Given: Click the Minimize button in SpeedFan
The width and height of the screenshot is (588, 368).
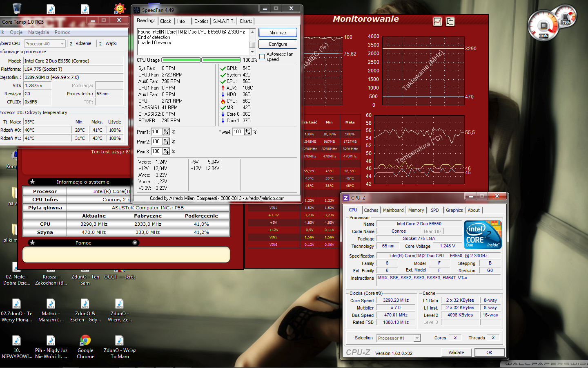Looking at the screenshot, I should click(x=278, y=33).
